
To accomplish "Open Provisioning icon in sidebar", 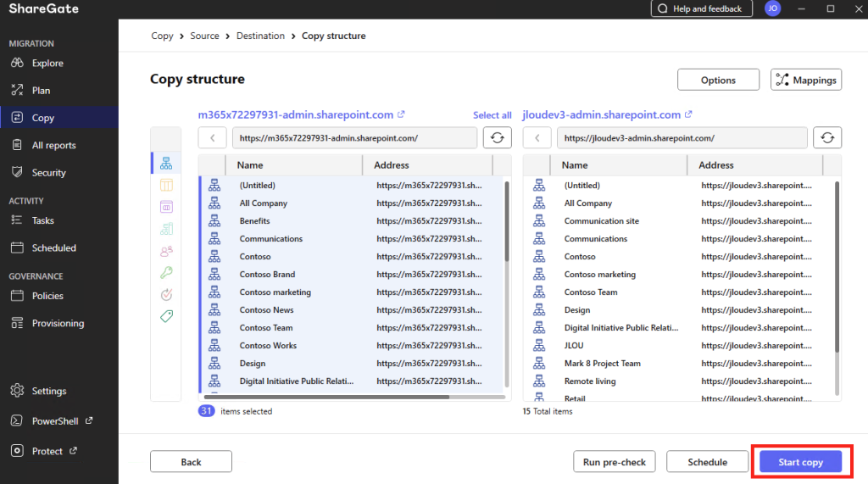I will [17, 323].
